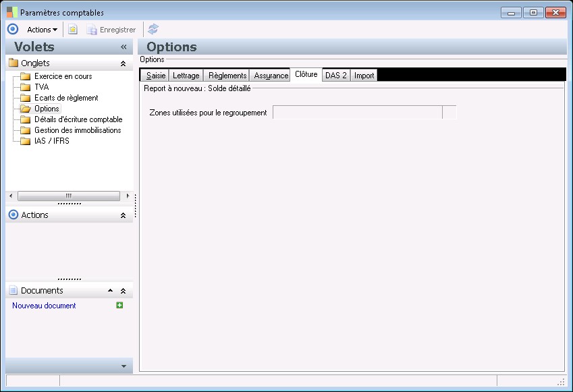Click the folder icon beside Ecarts de règlement
573x392 pixels.
[25, 98]
